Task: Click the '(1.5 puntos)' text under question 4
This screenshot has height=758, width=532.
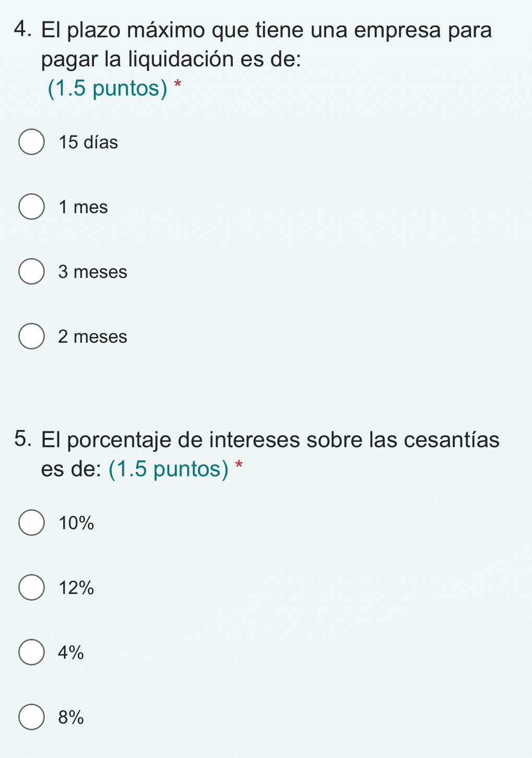Action: (x=108, y=89)
